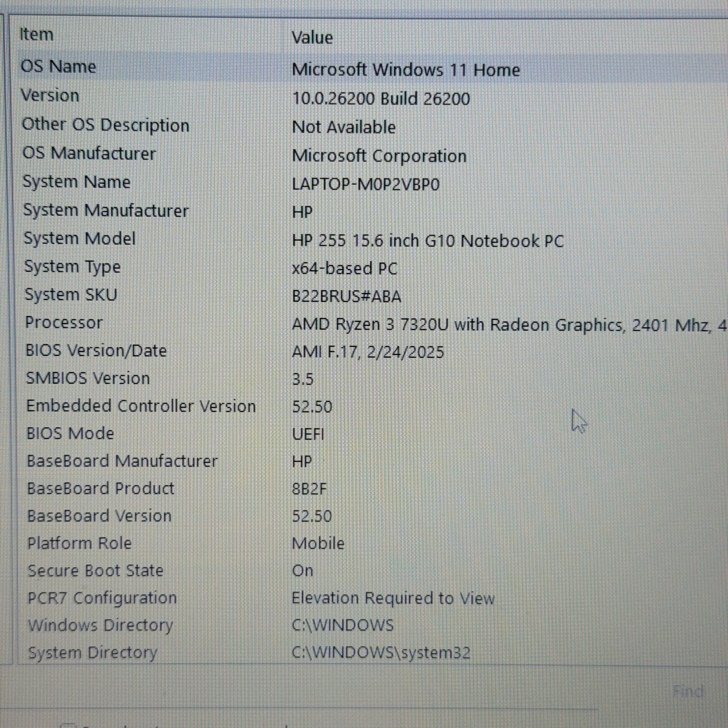
Task: Select BaseBoard Product label
Action: (x=101, y=488)
